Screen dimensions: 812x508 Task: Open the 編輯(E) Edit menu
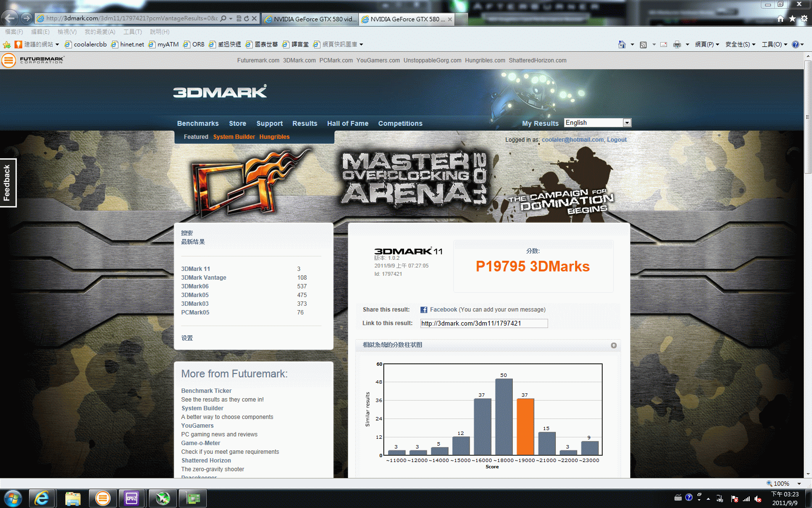point(40,32)
